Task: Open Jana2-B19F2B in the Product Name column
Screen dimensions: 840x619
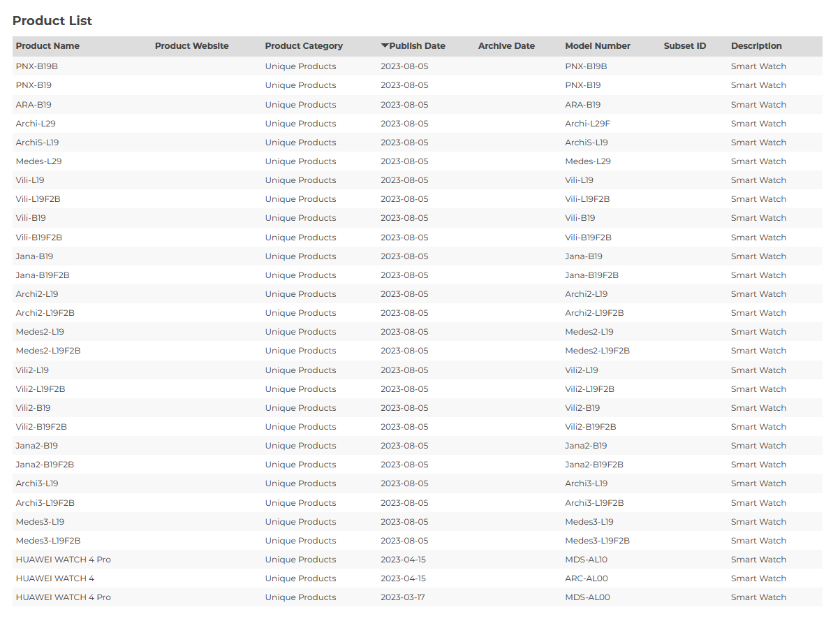Action: (x=45, y=465)
